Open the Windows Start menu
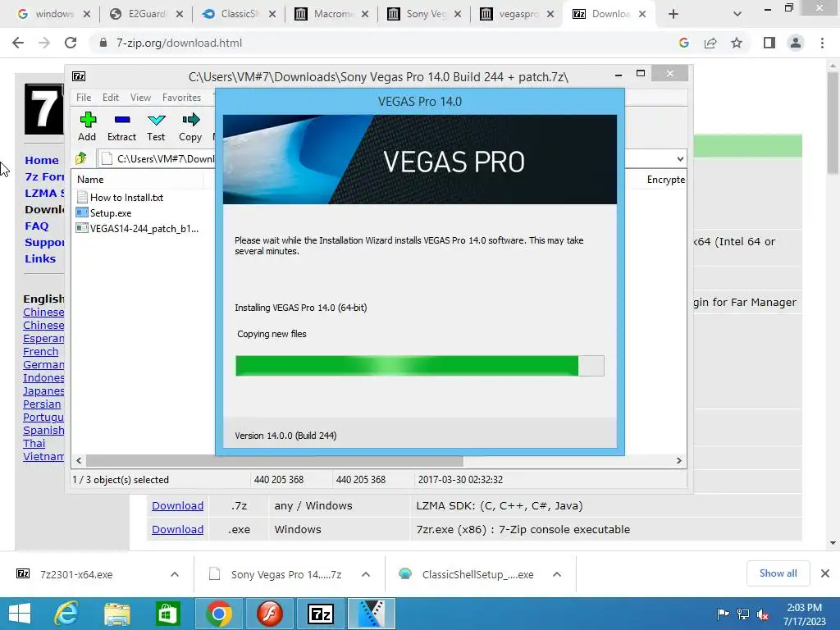The width and height of the screenshot is (840, 630). click(20, 614)
